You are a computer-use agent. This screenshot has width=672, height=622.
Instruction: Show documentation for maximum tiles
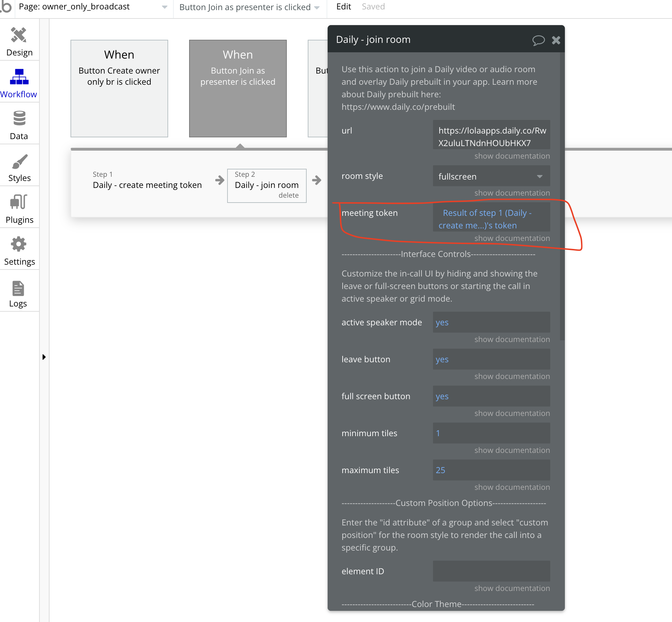tap(512, 487)
